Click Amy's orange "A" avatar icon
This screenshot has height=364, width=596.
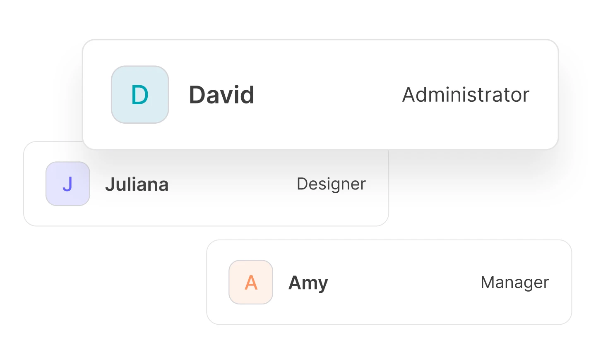(x=251, y=282)
